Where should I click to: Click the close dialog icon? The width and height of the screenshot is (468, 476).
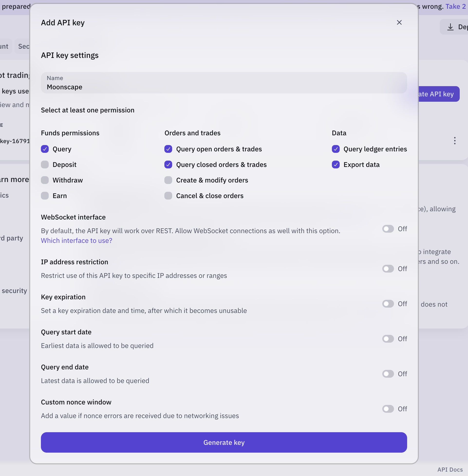[399, 22]
